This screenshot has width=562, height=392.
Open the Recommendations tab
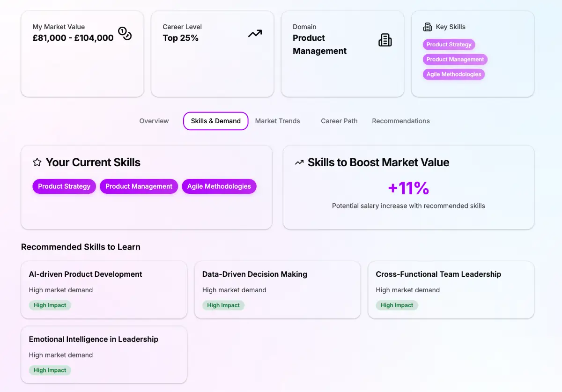[401, 121]
